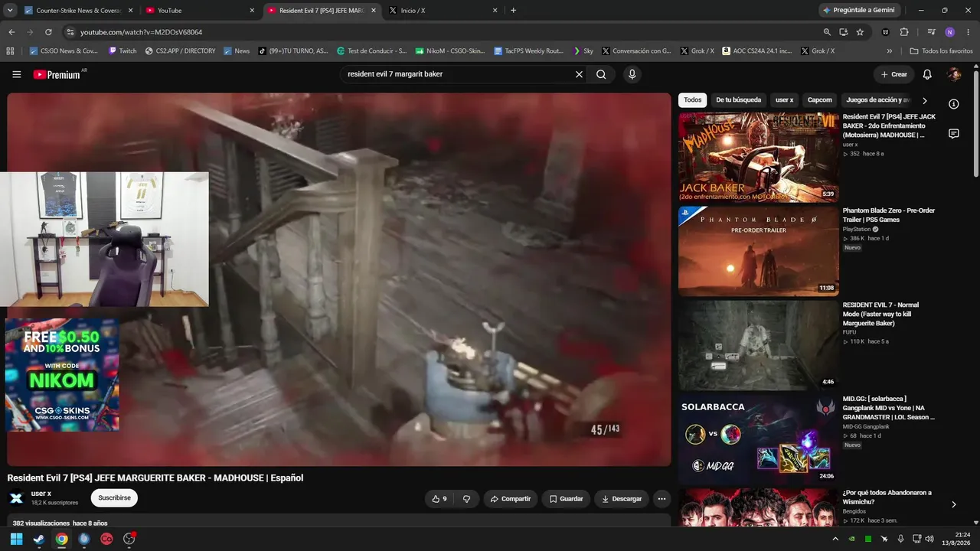This screenshot has width=980, height=551.
Task: Open the TacFPS Weekly bookmark
Action: [x=528, y=51]
